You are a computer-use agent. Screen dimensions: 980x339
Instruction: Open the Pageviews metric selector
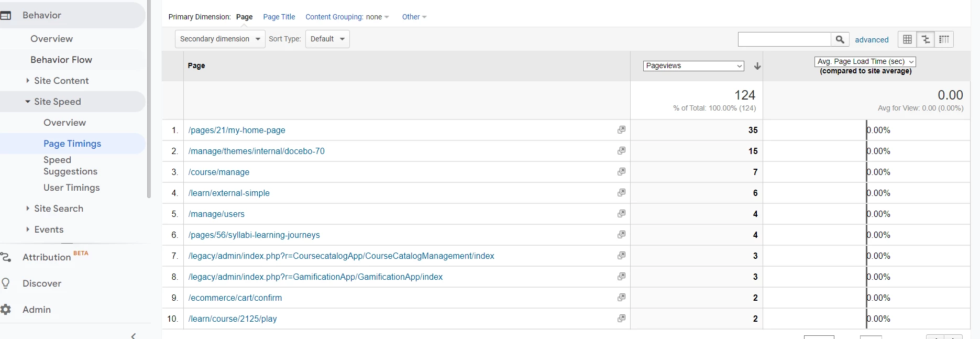pyautogui.click(x=693, y=66)
